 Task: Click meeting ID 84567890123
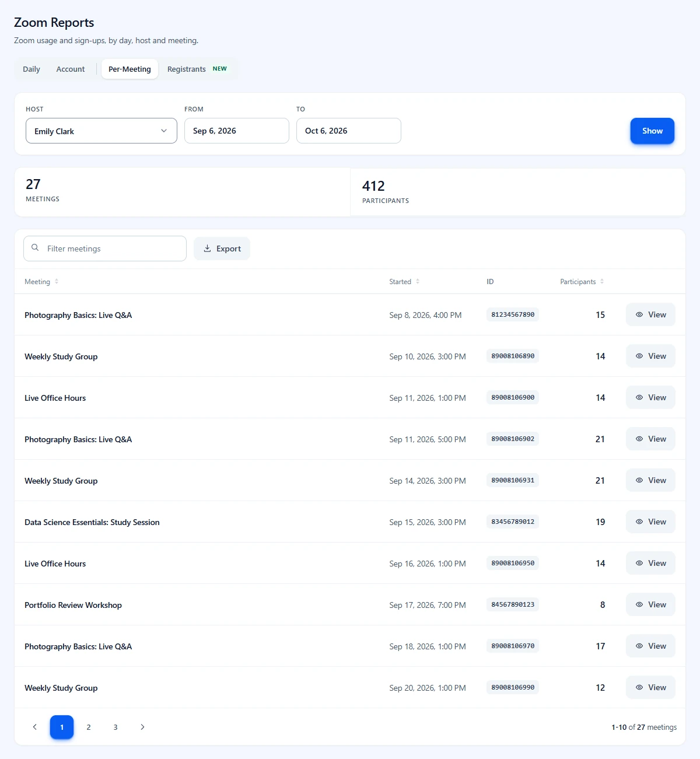pos(513,604)
